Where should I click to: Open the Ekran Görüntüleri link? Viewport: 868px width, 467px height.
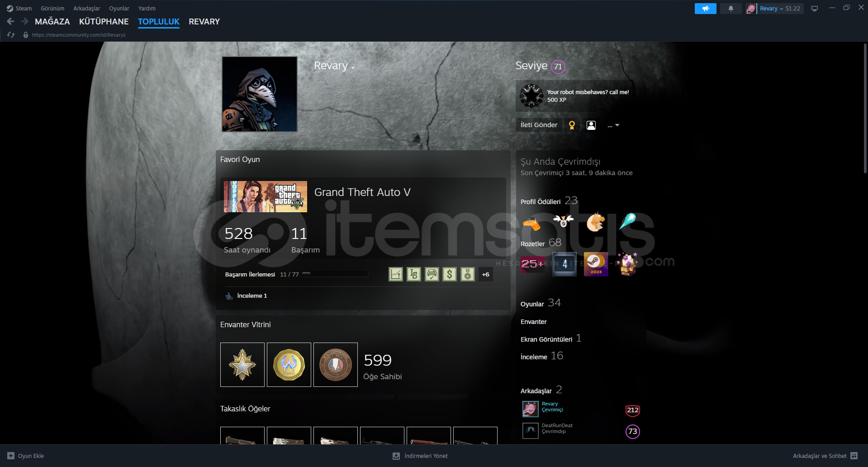(x=546, y=339)
